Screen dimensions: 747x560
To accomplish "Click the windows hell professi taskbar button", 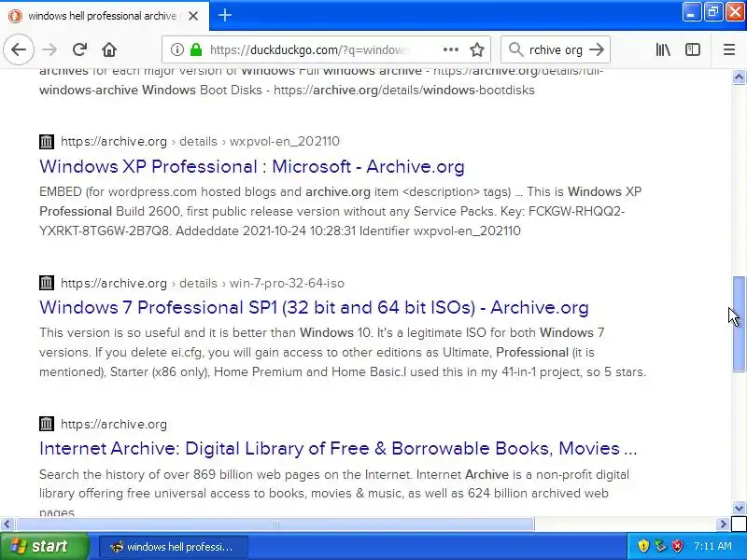I will click(x=174, y=547).
